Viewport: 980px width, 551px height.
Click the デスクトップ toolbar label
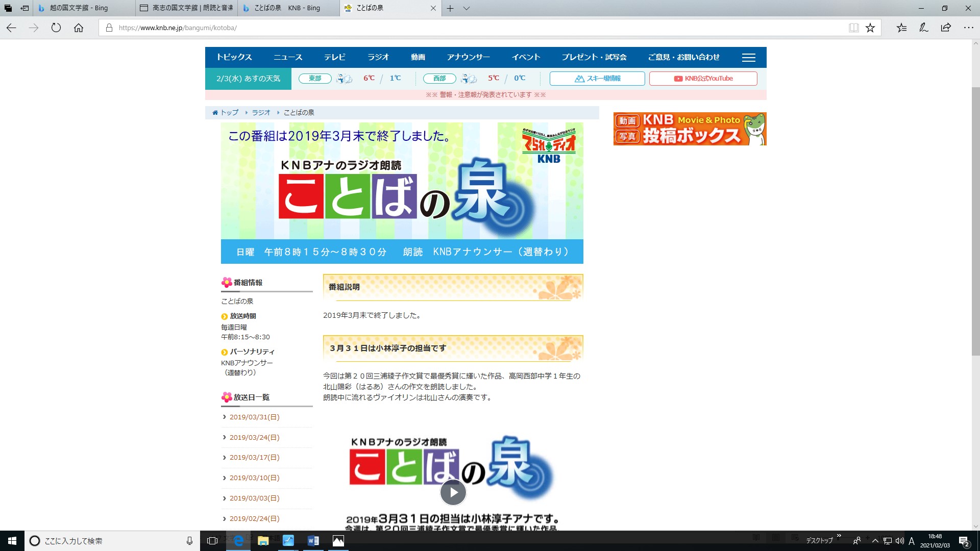tap(819, 541)
